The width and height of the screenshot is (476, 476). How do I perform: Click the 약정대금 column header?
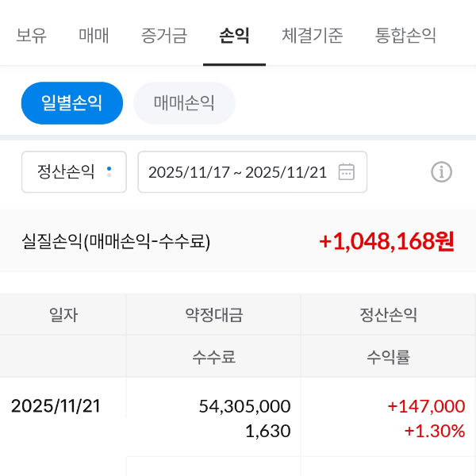213,315
